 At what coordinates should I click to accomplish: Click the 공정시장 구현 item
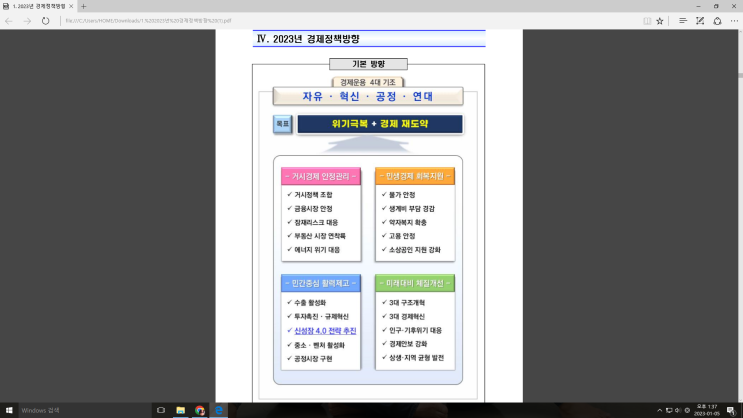pyautogui.click(x=313, y=359)
